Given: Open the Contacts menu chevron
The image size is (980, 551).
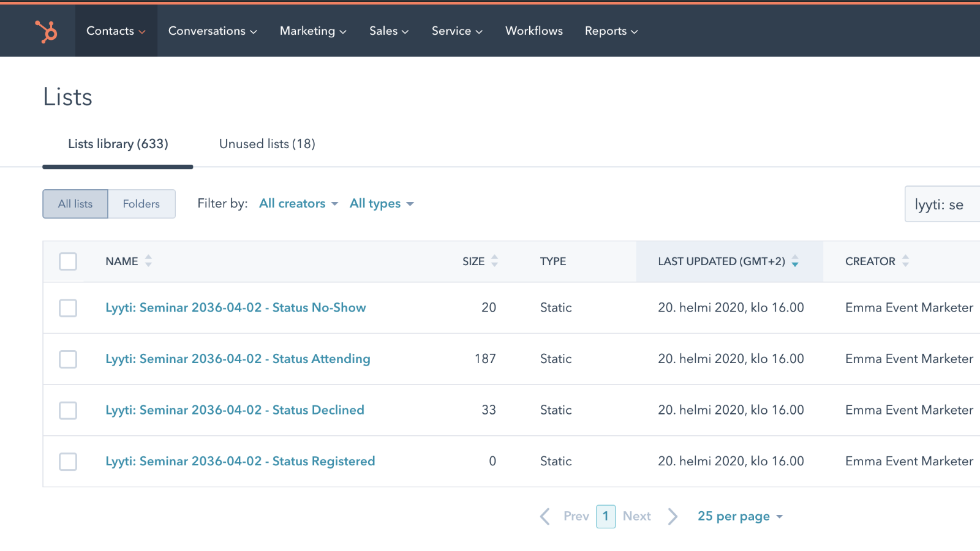Looking at the screenshot, I should tap(142, 31).
